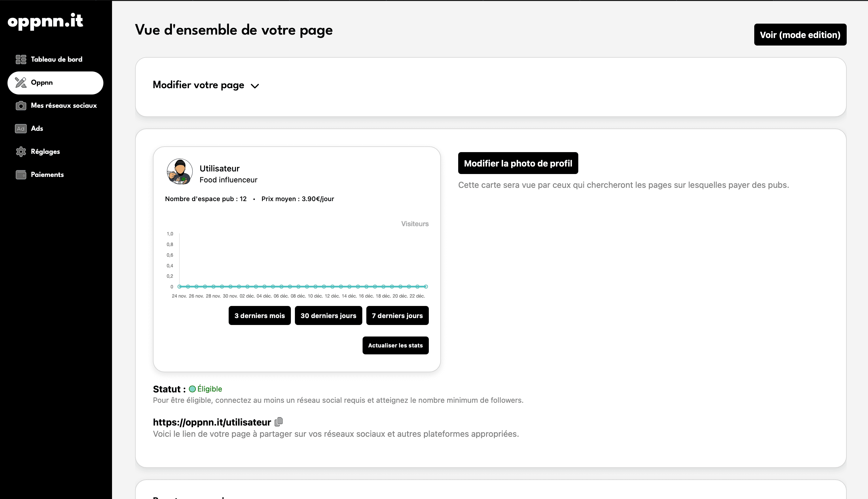The width and height of the screenshot is (868, 499).
Task: Open the Modifier votre page section title
Action: click(x=198, y=85)
